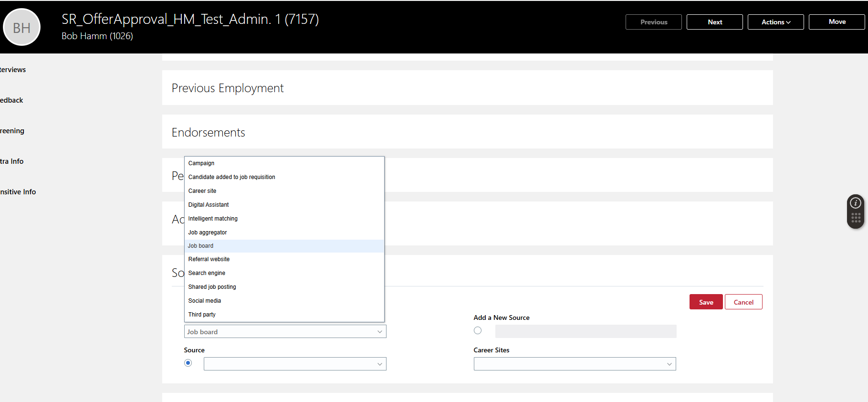Image resolution: width=868 pixels, height=402 pixels.
Task: Select Intelligent matching option
Action: point(284,219)
